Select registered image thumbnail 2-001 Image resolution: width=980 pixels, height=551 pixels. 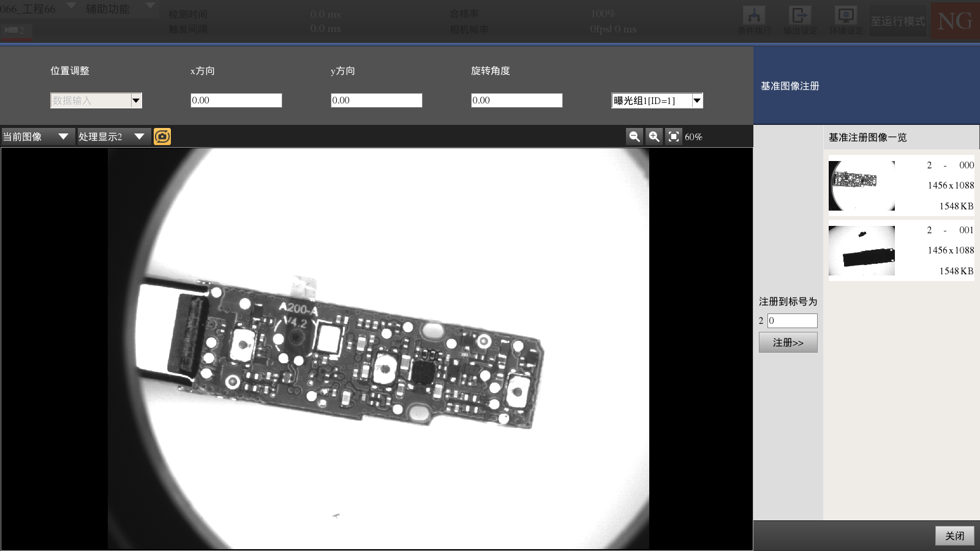pos(862,250)
